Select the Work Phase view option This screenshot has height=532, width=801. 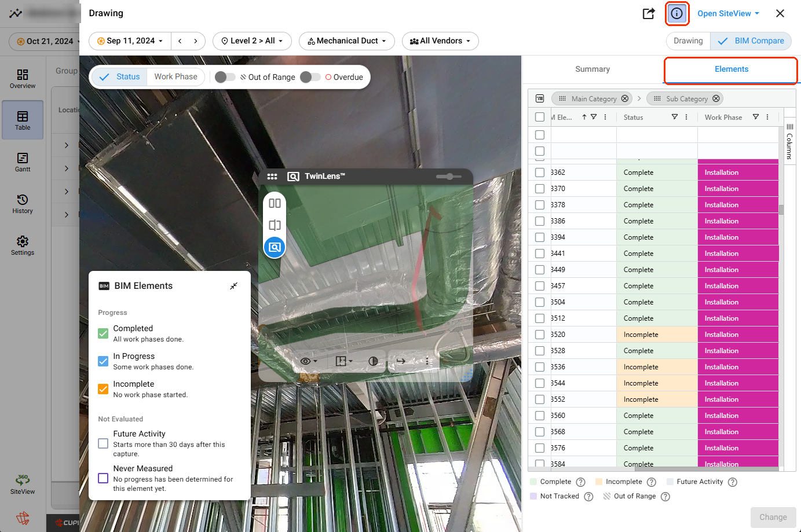click(175, 76)
